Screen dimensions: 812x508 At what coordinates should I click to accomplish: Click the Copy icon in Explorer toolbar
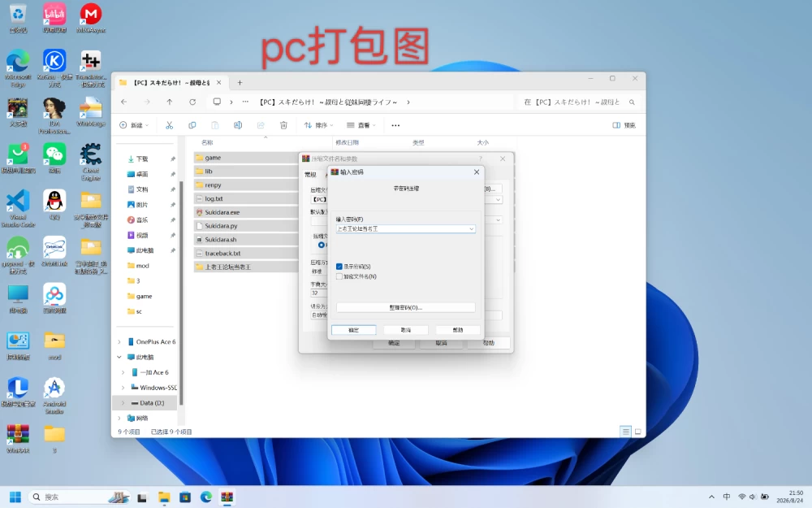(192, 125)
